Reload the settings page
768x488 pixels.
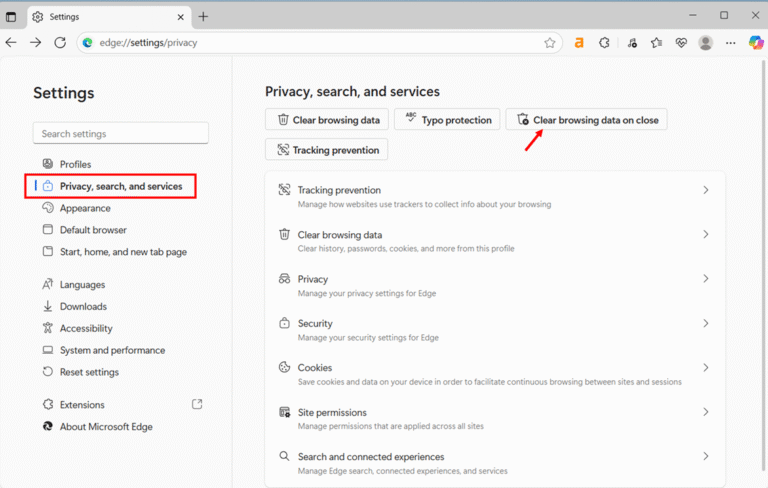(x=60, y=43)
